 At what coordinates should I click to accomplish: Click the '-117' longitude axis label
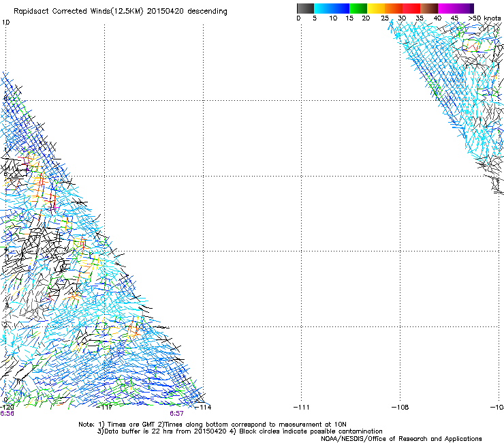[x=105, y=408]
